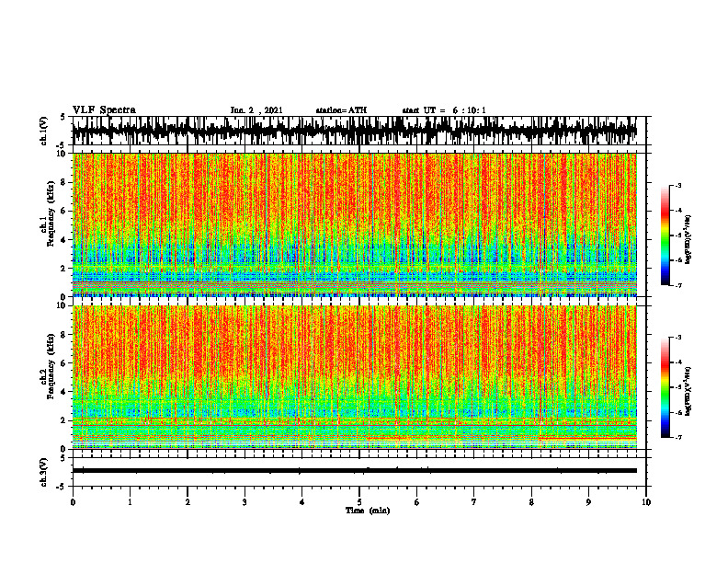Click time axis tick label "5"
The image size is (728, 563).
pos(359,502)
